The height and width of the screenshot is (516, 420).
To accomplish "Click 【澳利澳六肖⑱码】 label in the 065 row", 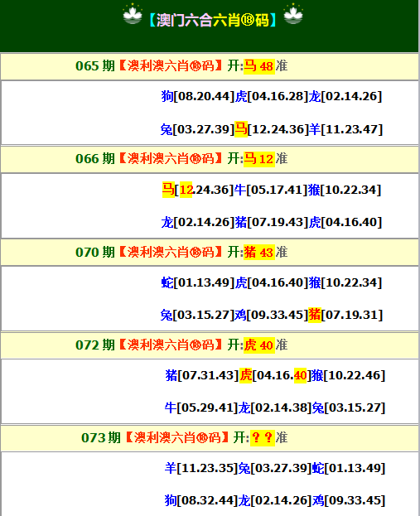I will point(170,65).
